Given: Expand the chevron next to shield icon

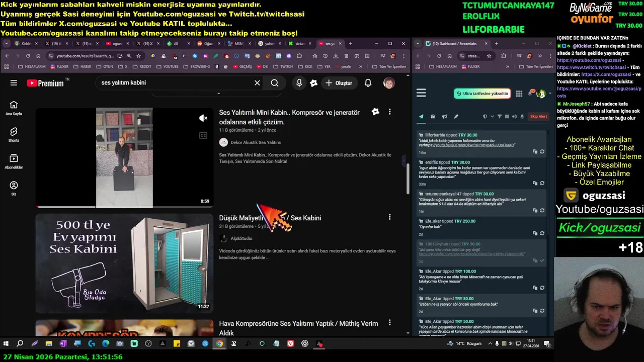Looking at the screenshot, I should coord(492,117).
